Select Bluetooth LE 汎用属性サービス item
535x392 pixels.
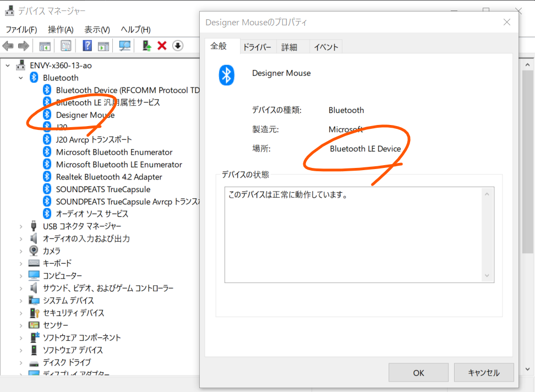pyautogui.click(x=108, y=102)
